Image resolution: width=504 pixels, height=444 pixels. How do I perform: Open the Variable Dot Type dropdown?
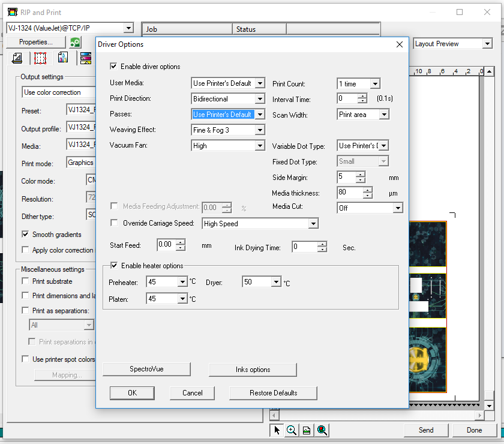[384, 146]
